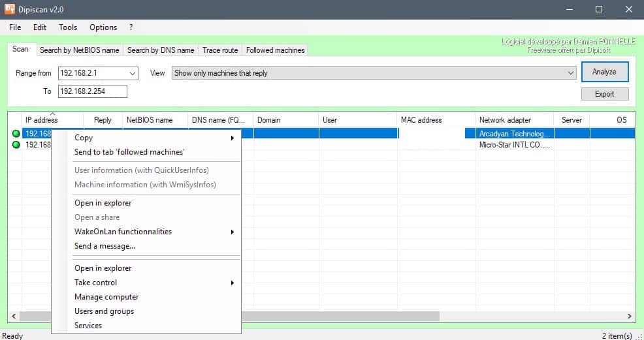Screen dimensions: 644x340
Task: Click green status dot of second machine
Action: (x=16, y=145)
